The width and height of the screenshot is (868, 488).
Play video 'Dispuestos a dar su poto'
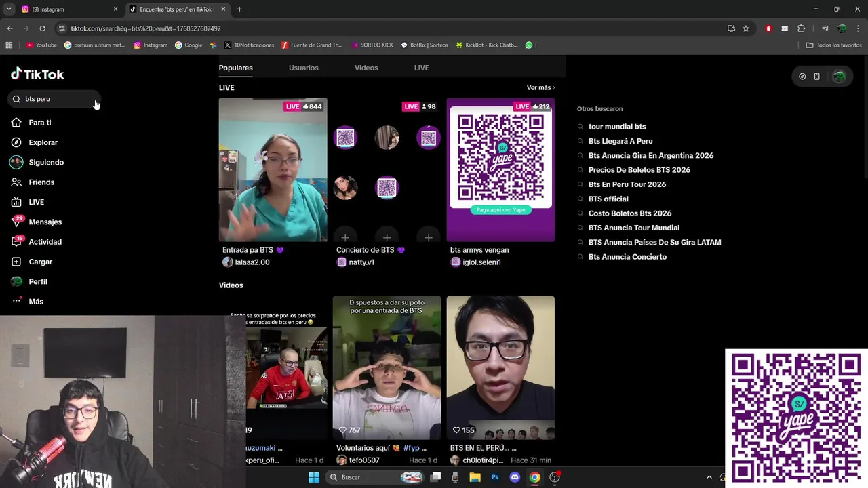click(387, 367)
